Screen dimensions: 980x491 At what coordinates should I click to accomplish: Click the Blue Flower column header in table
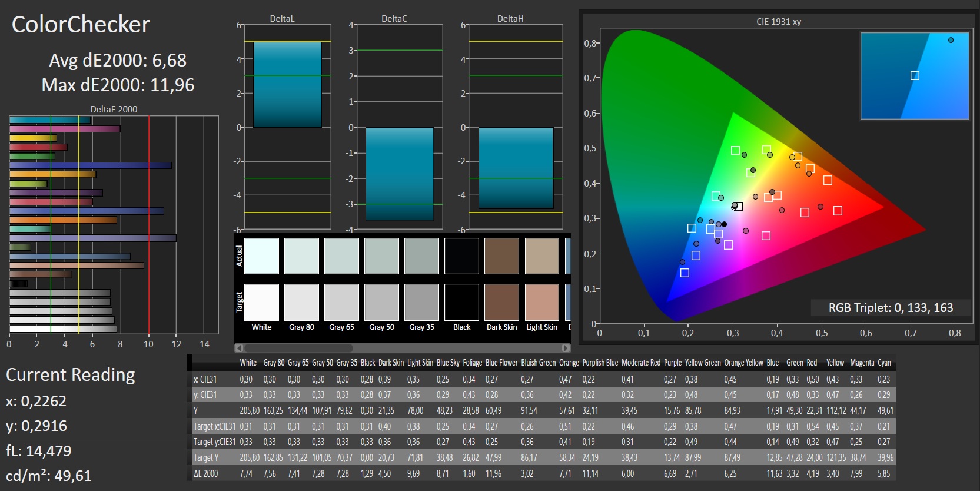coord(501,363)
